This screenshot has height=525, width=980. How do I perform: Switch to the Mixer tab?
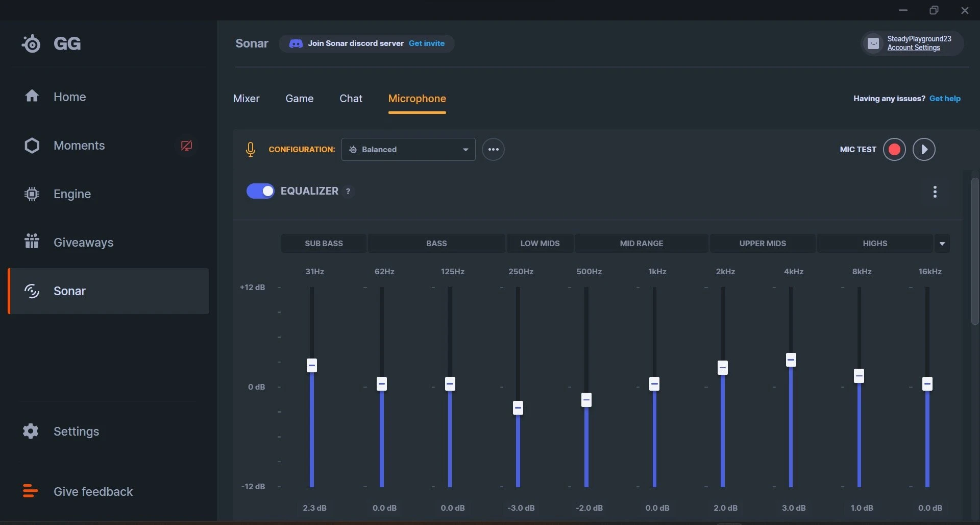(247, 99)
